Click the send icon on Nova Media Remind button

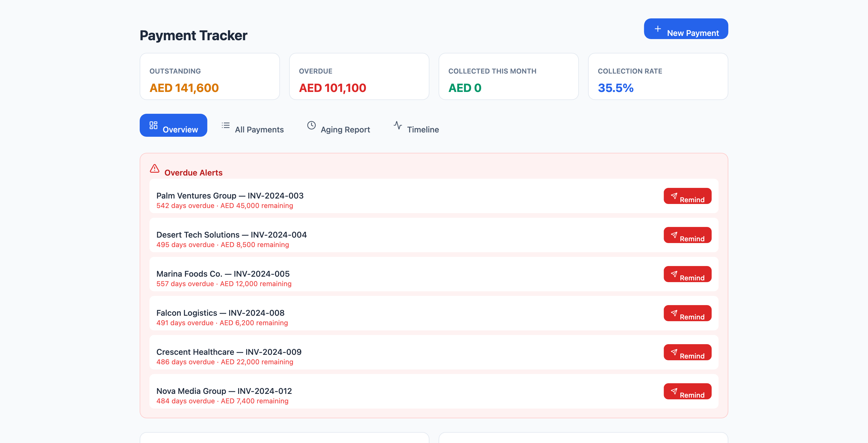(x=674, y=391)
